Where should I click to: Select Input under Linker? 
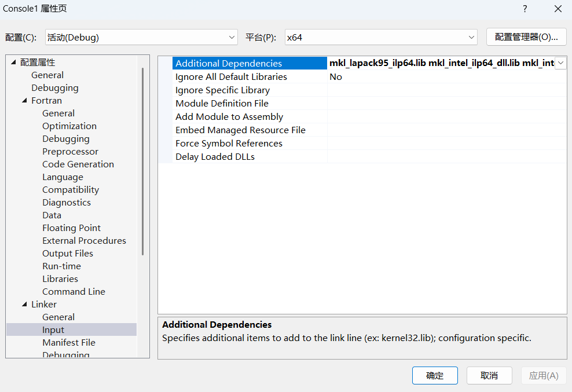(53, 330)
